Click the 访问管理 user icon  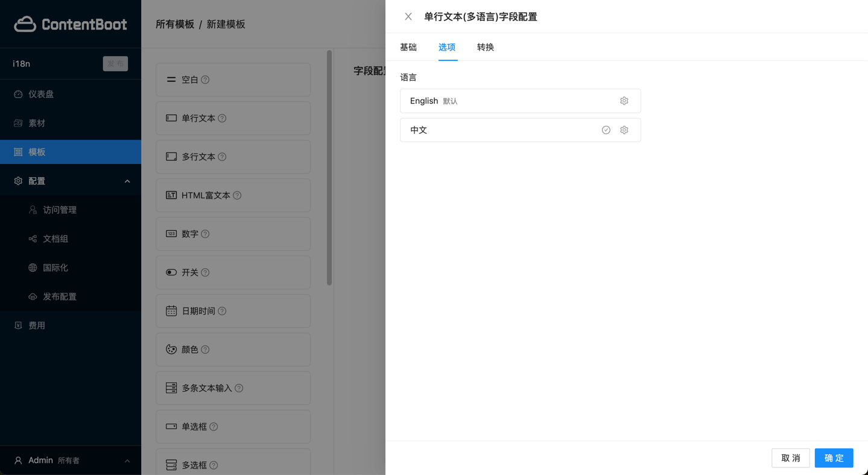pos(33,210)
